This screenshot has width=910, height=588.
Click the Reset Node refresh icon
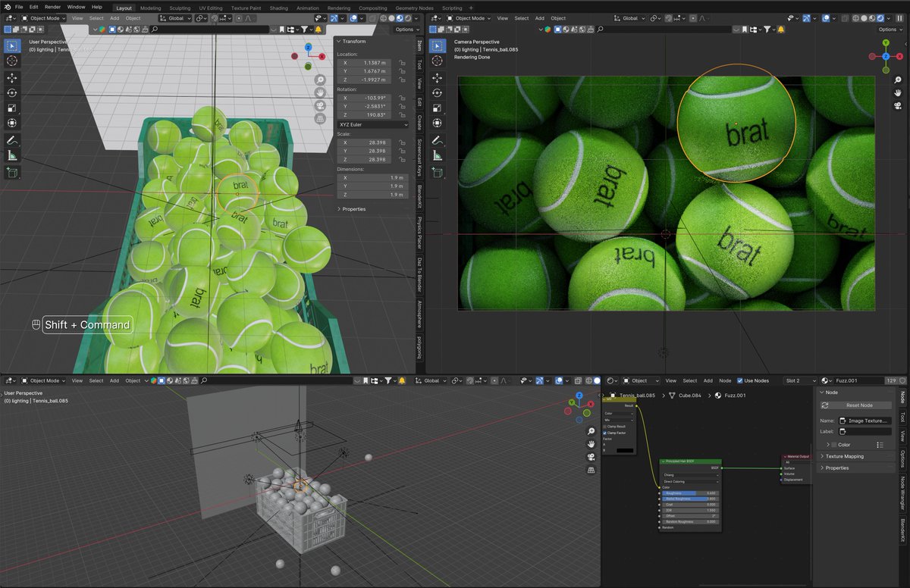pos(826,405)
